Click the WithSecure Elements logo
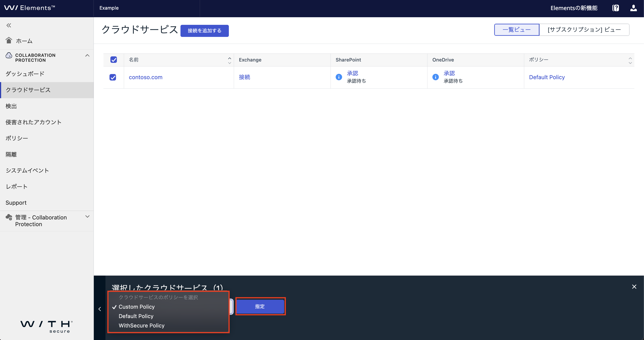Viewport: 644px width, 340px height. coord(30,8)
